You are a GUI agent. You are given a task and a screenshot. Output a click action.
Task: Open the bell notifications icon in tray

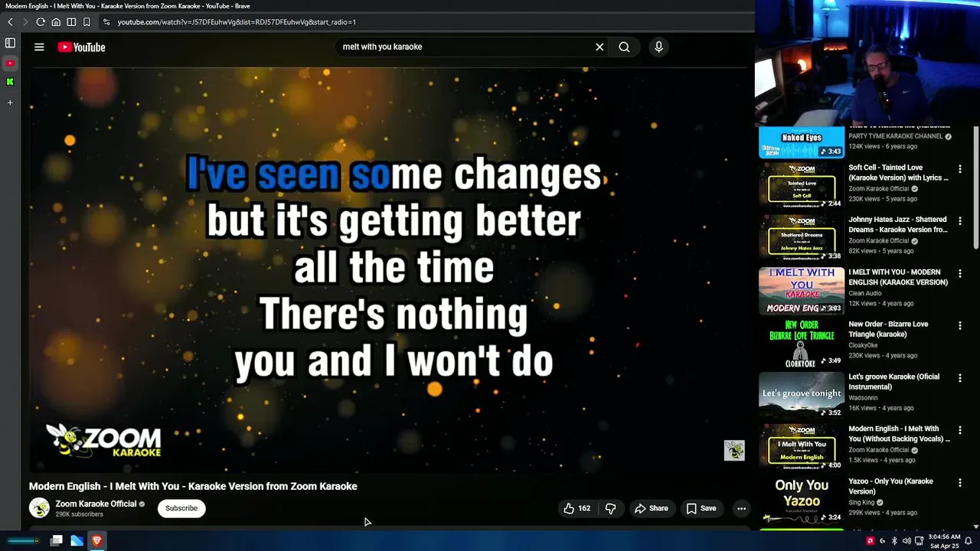(x=968, y=541)
